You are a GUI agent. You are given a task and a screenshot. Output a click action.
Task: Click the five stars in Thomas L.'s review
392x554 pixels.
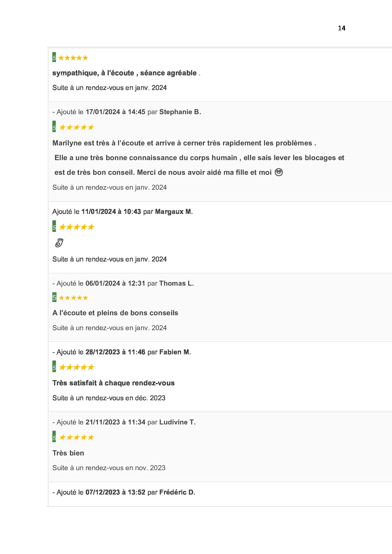coord(73,298)
